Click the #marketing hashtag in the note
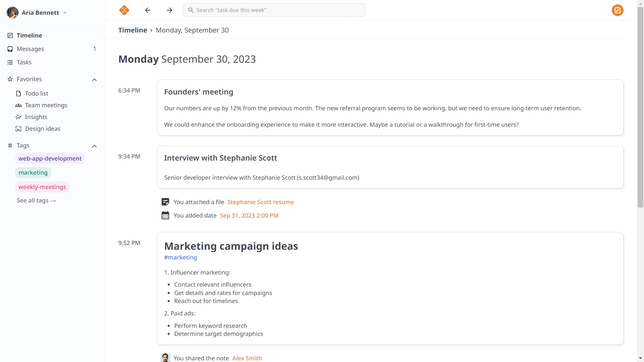Viewport: 644px width, 362px height. pos(180,257)
